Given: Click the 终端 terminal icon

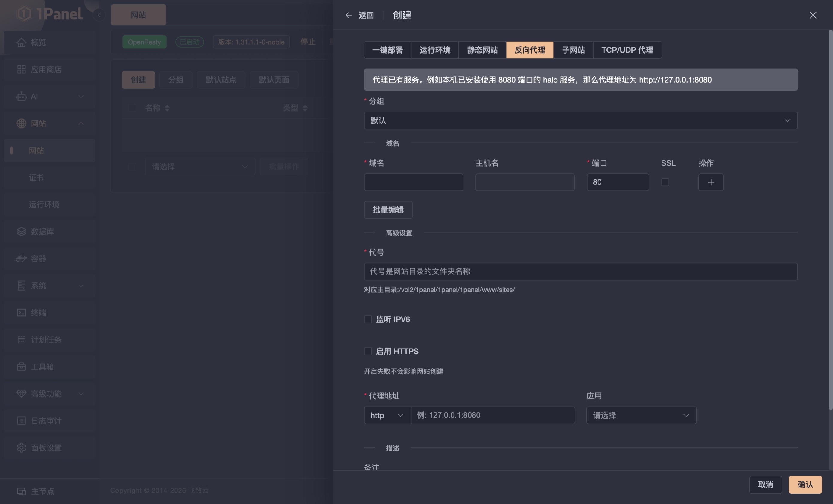Looking at the screenshot, I should [x=21, y=313].
